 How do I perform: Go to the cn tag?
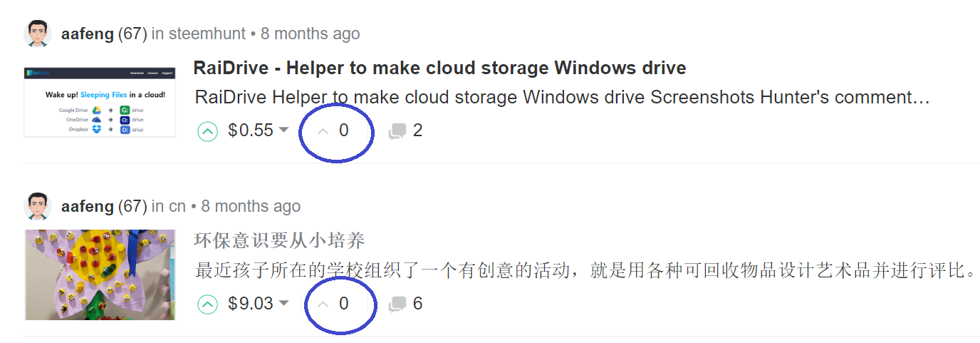[177, 206]
